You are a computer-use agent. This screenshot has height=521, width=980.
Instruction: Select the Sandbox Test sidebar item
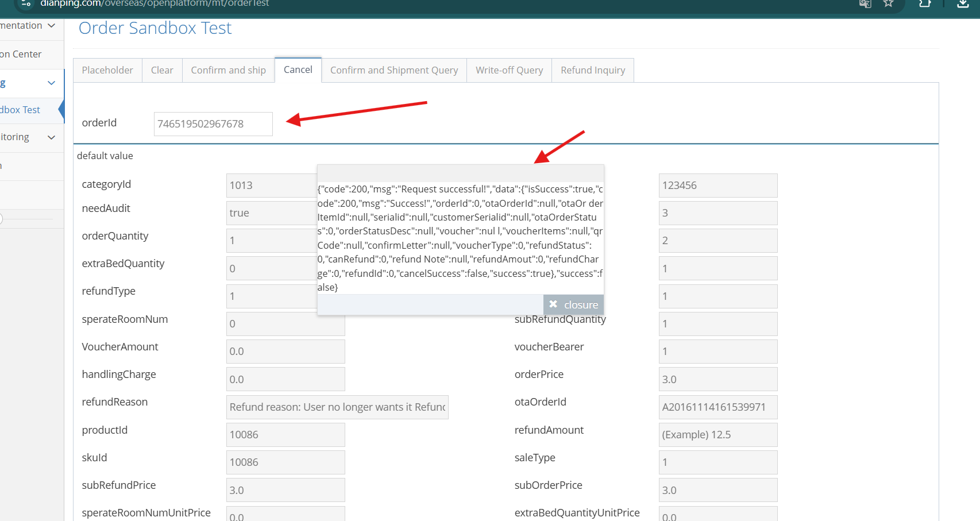tap(21, 110)
